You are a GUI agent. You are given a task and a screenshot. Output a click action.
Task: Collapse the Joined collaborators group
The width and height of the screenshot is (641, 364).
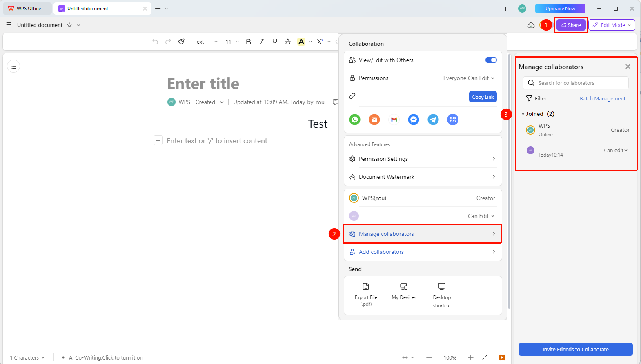click(x=523, y=114)
